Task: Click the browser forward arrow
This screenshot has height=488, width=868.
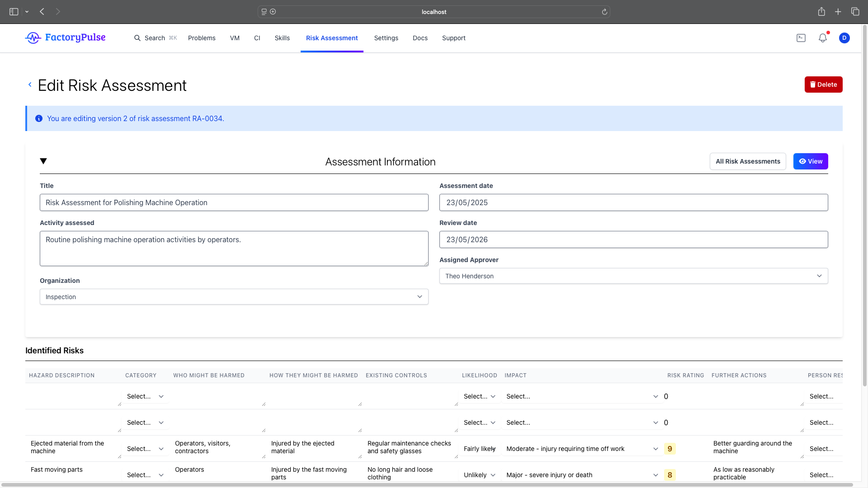Action: click(58, 12)
